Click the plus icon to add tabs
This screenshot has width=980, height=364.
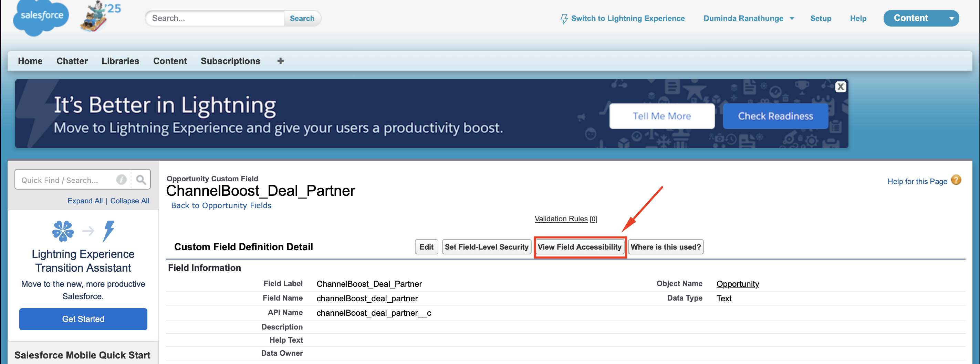pyautogui.click(x=280, y=61)
